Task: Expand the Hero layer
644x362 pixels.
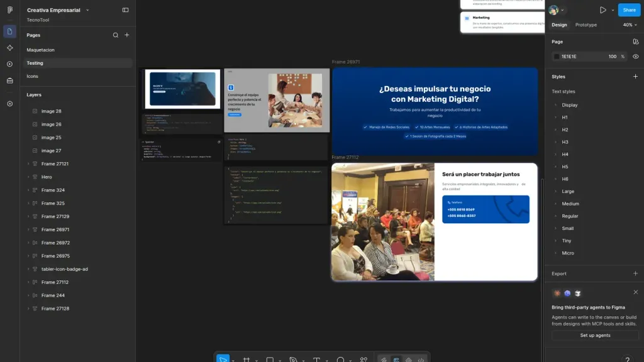Action: (28, 177)
